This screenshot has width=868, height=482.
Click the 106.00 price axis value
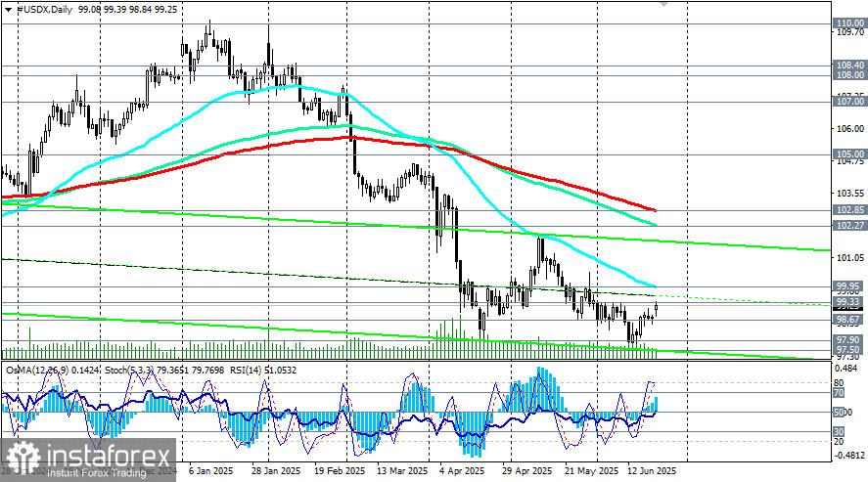pyautogui.click(x=850, y=128)
